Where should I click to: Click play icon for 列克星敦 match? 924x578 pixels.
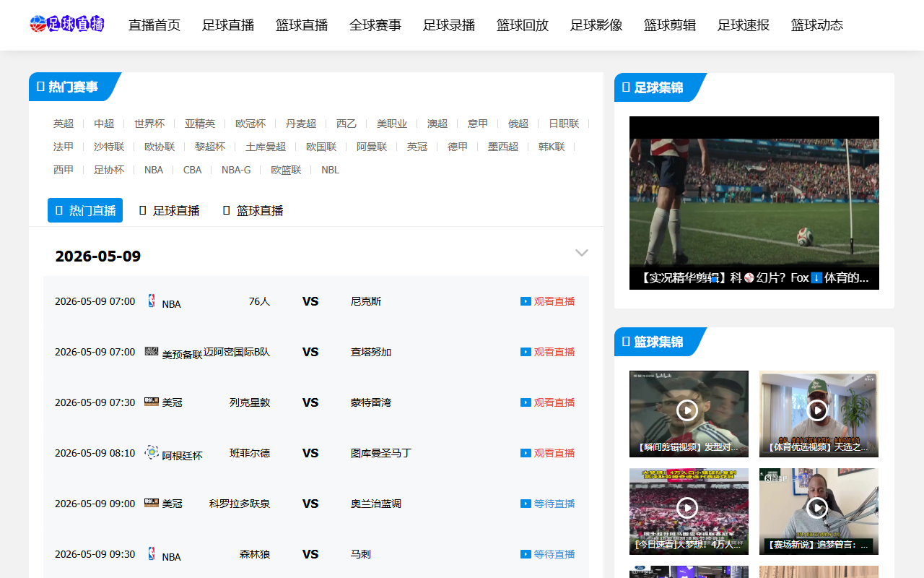526,402
